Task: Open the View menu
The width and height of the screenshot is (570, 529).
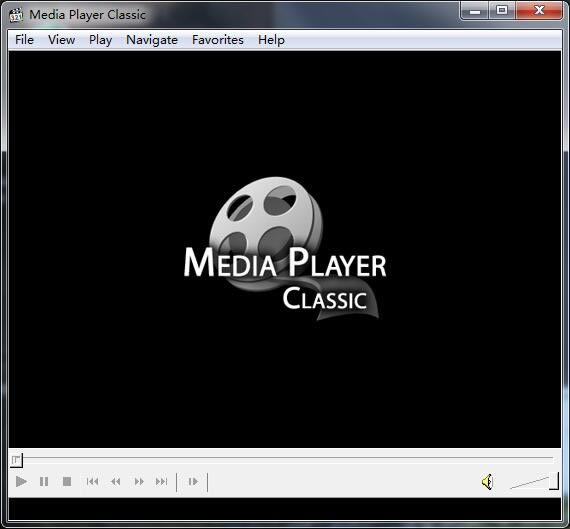Action: 61,40
